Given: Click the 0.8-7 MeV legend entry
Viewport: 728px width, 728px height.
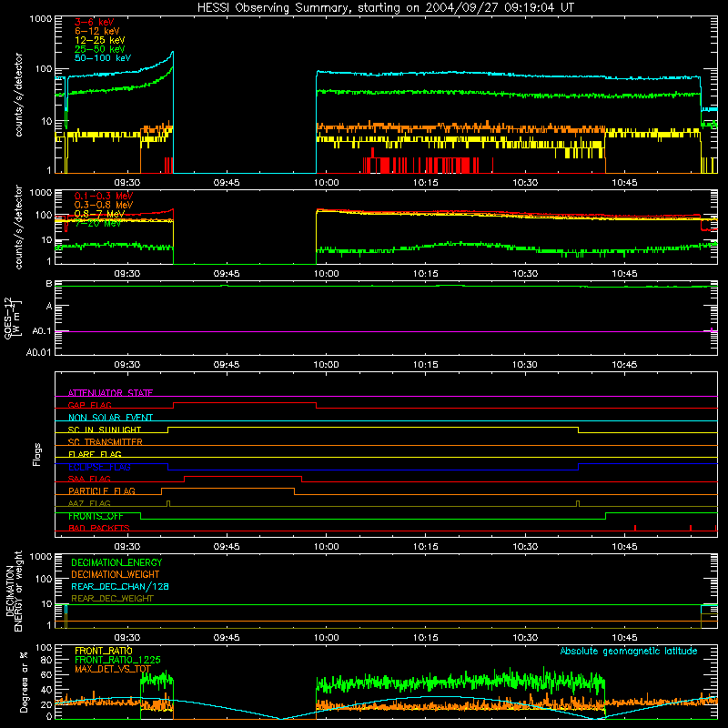Looking at the screenshot, I should coord(99,214).
